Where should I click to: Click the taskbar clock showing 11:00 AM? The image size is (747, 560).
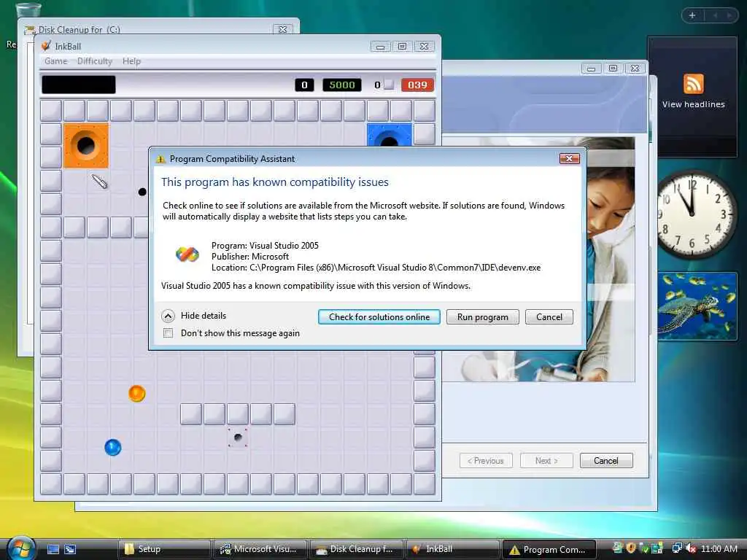[x=719, y=548]
